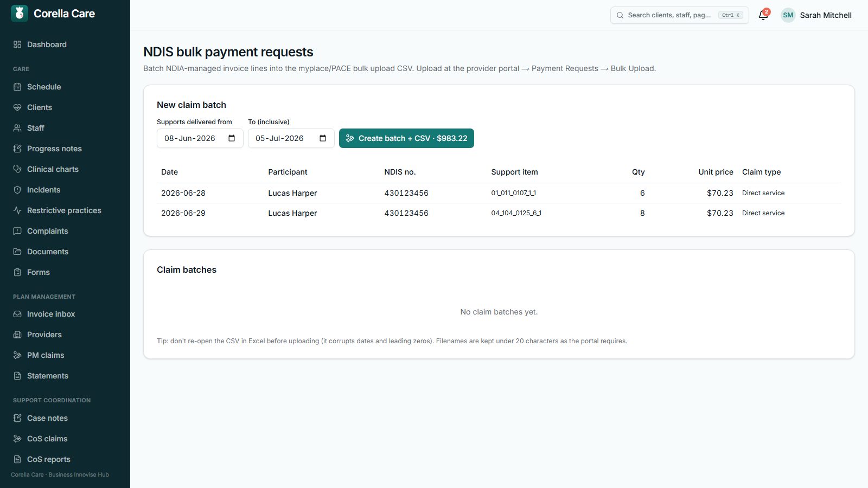
Task: Open the Invoice inbox menu label
Action: 51,314
